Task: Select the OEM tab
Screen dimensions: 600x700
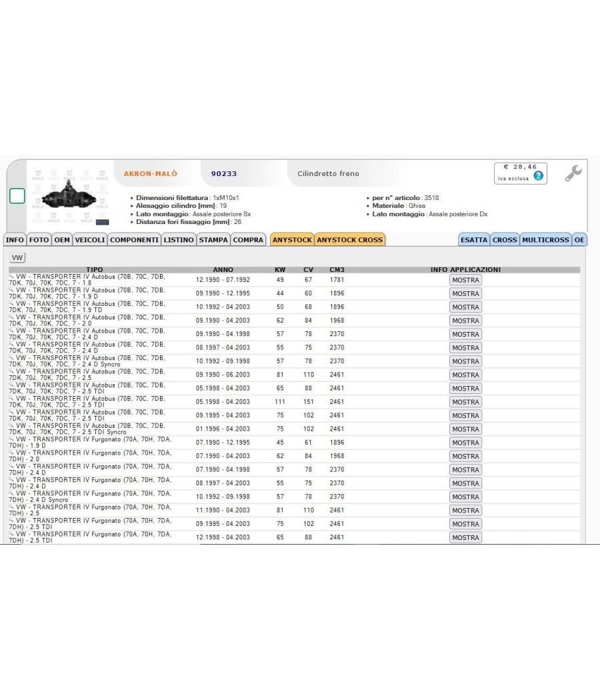Action: coord(62,240)
